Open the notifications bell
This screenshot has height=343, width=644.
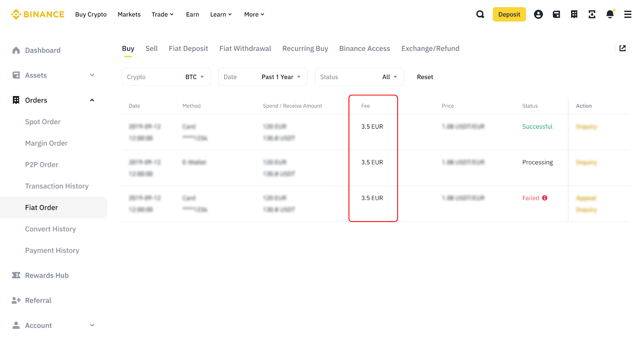(610, 14)
